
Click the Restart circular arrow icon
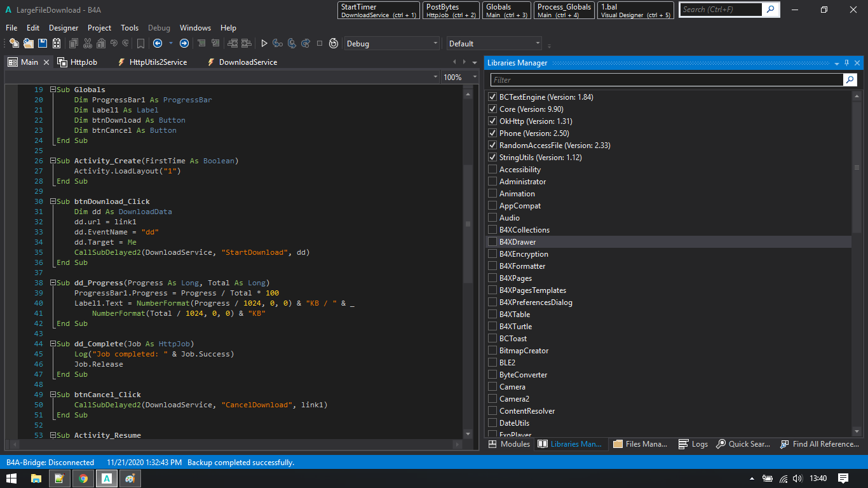333,43
